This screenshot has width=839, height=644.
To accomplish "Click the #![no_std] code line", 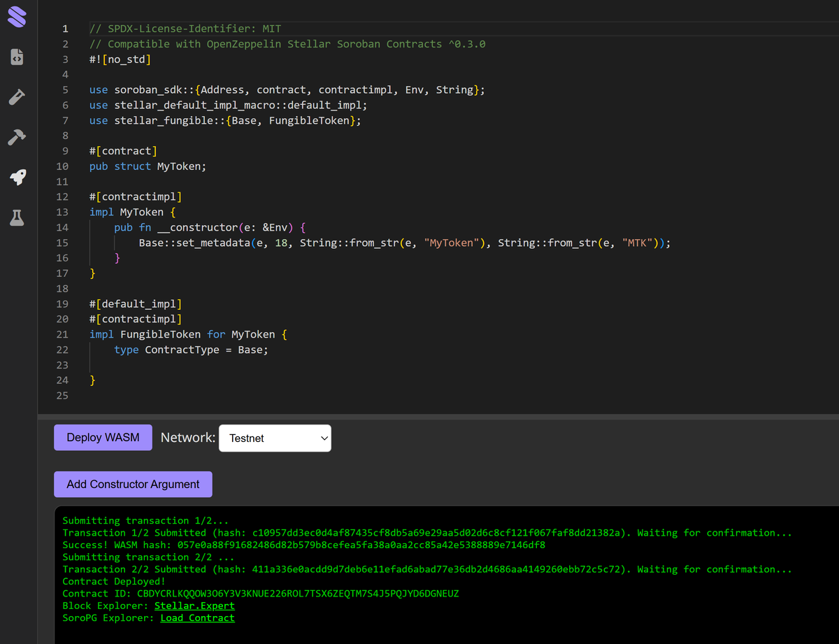I will point(120,59).
